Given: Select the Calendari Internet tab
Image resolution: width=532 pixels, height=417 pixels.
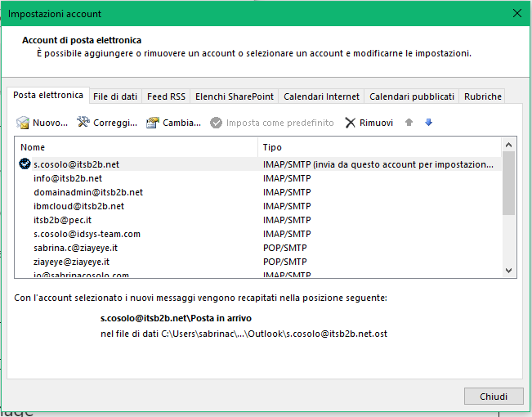Looking at the screenshot, I should [x=321, y=96].
